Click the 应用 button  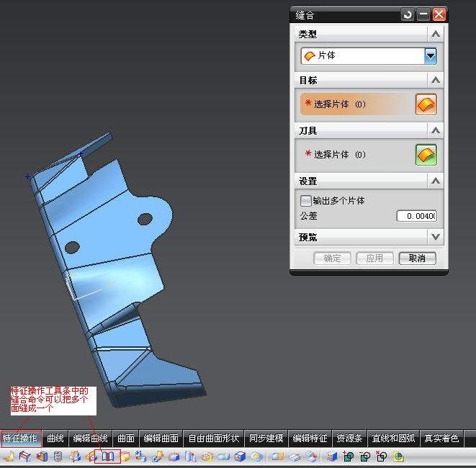tap(374, 258)
